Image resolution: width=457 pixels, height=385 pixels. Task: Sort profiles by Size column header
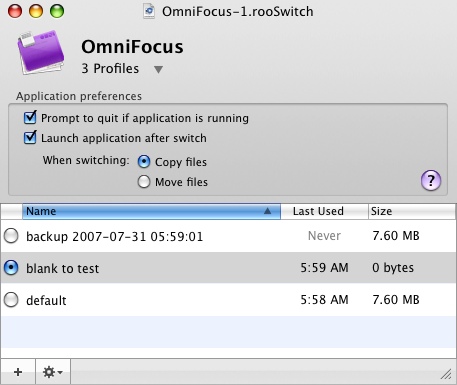point(412,211)
